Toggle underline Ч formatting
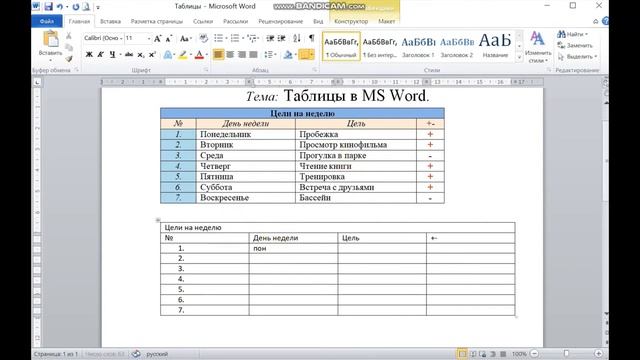This screenshot has height=360, width=640. point(112,54)
